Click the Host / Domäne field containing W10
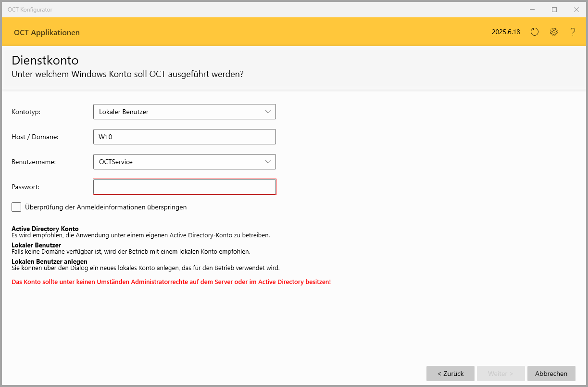 click(185, 137)
